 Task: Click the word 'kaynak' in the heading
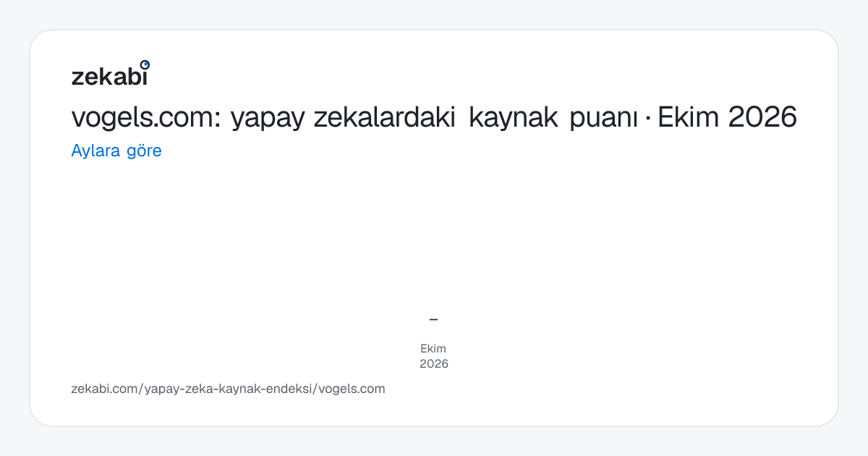pyautogui.click(x=515, y=117)
